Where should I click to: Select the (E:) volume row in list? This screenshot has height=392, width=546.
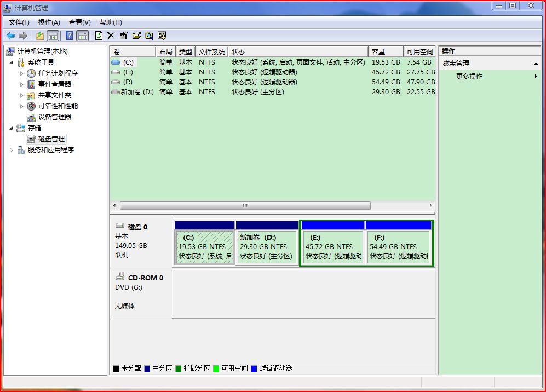[273, 72]
